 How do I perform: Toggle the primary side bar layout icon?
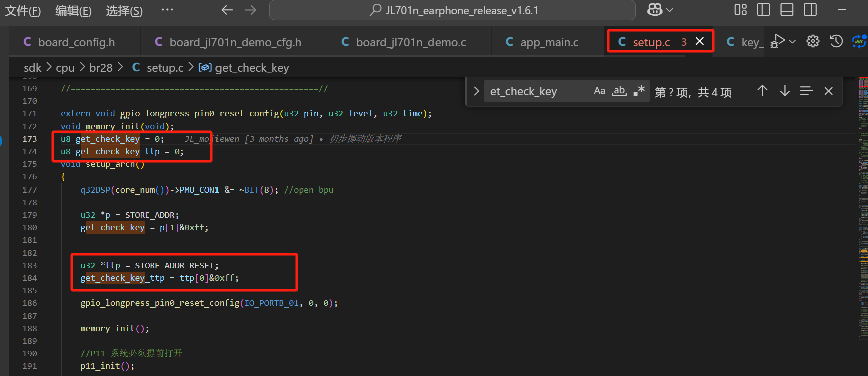coord(763,10)
